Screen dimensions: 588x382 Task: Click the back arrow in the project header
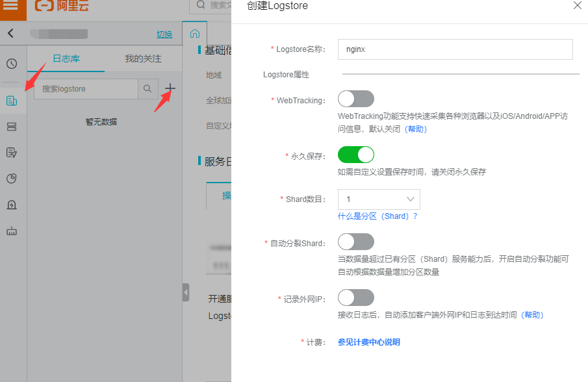[10, 34]
